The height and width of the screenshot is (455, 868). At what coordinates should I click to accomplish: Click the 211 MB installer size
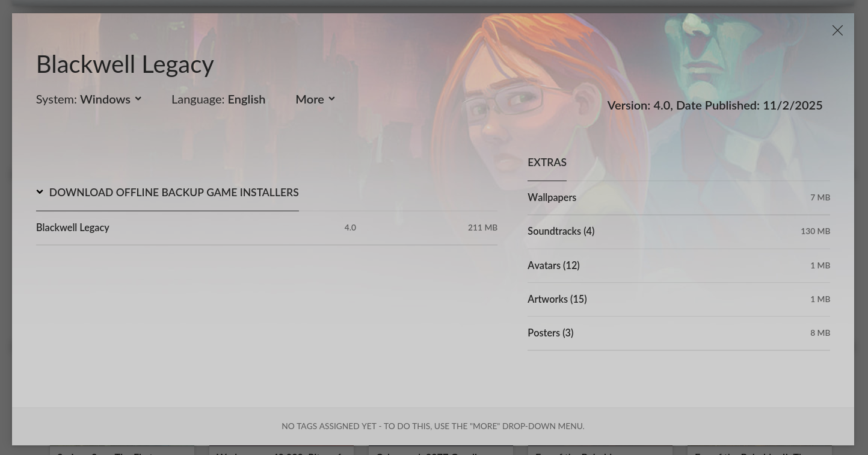point(482,227)
